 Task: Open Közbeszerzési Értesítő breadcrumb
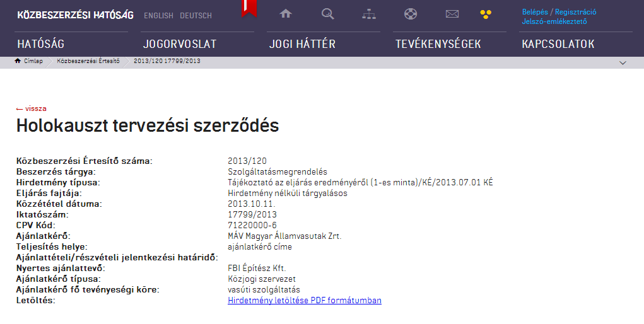click(x=88, y=61)
